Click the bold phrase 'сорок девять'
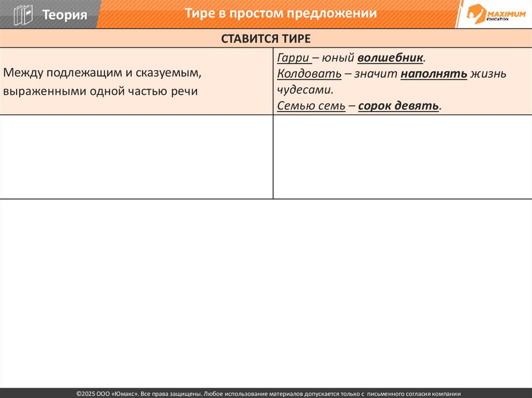532x398 pixels. click(x=398, y=106)
